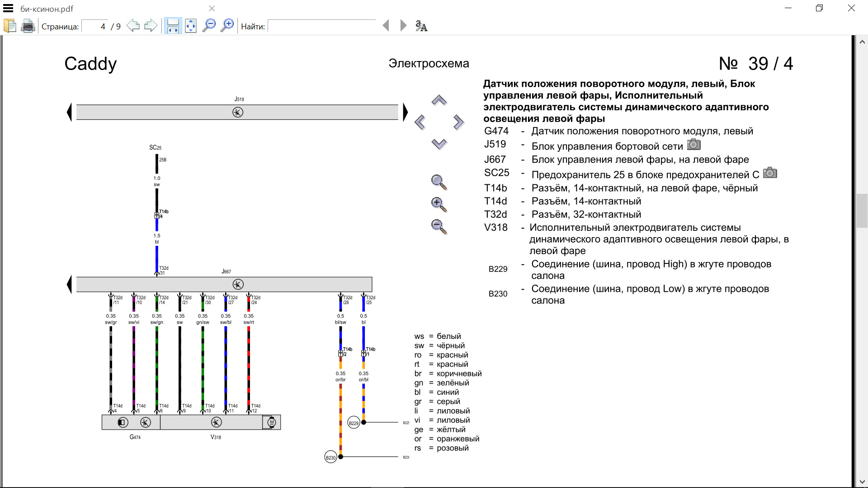
Task: Click the scrollbar up arrow
Action: [862, 42]
